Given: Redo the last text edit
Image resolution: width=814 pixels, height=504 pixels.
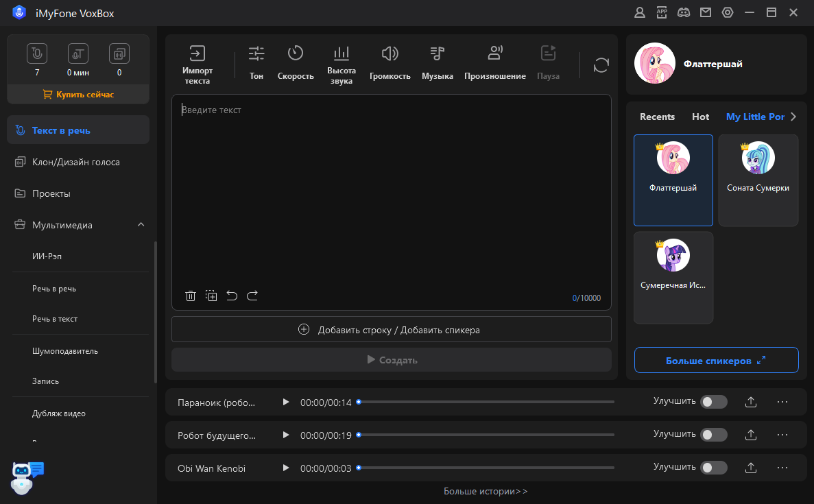Looking at the screenshot, I should click(252, 296).
